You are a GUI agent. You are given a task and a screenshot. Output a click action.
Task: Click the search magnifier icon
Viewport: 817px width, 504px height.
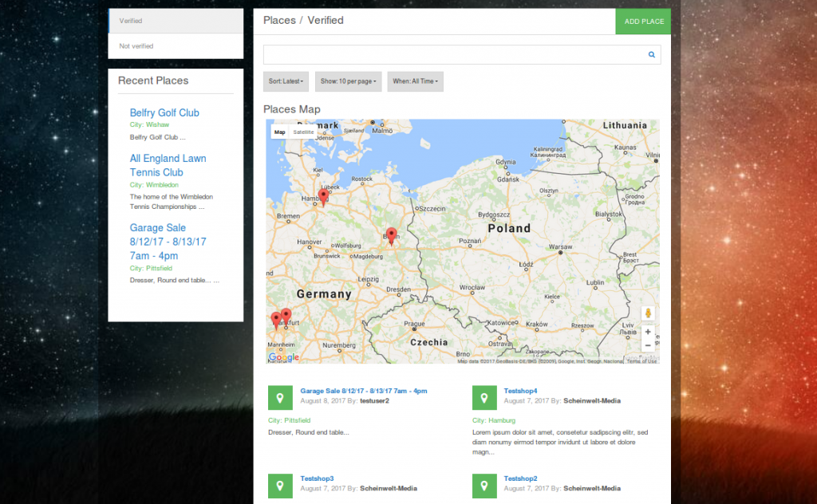tap(651, 55)
